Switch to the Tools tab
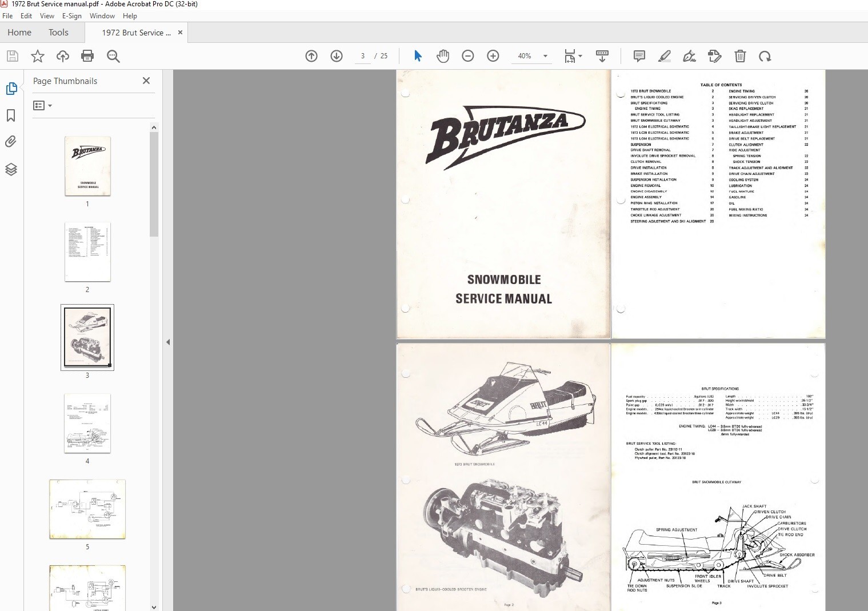868x611 pixels. pyautogui.click(x=58, y=32)
